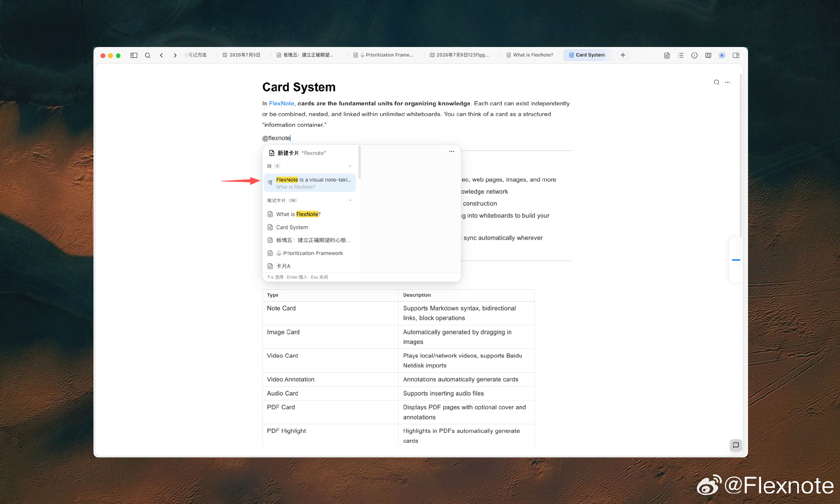Add a new tab with plus button
Viewport: 840px width, 504px height.
(623, 55)
